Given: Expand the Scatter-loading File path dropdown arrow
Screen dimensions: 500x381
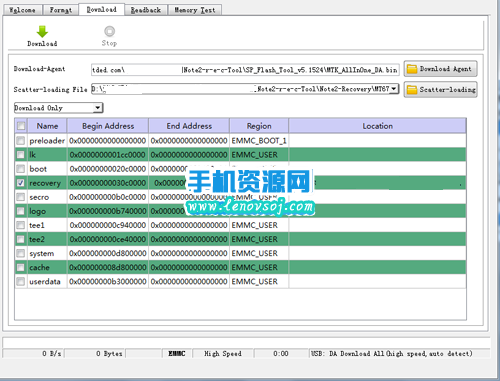Looking at the screenshot, I should pos(394,89).
